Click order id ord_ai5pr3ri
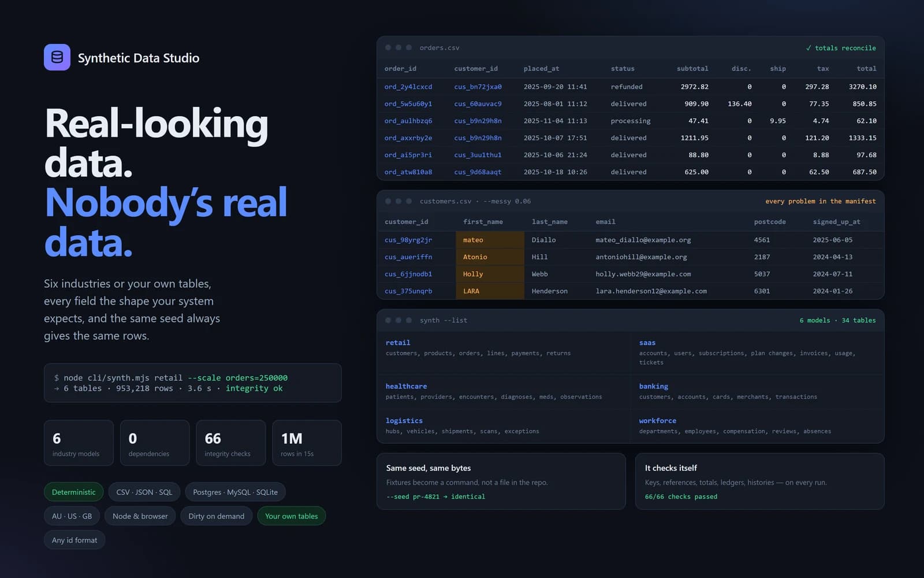 tap(408, 155)
